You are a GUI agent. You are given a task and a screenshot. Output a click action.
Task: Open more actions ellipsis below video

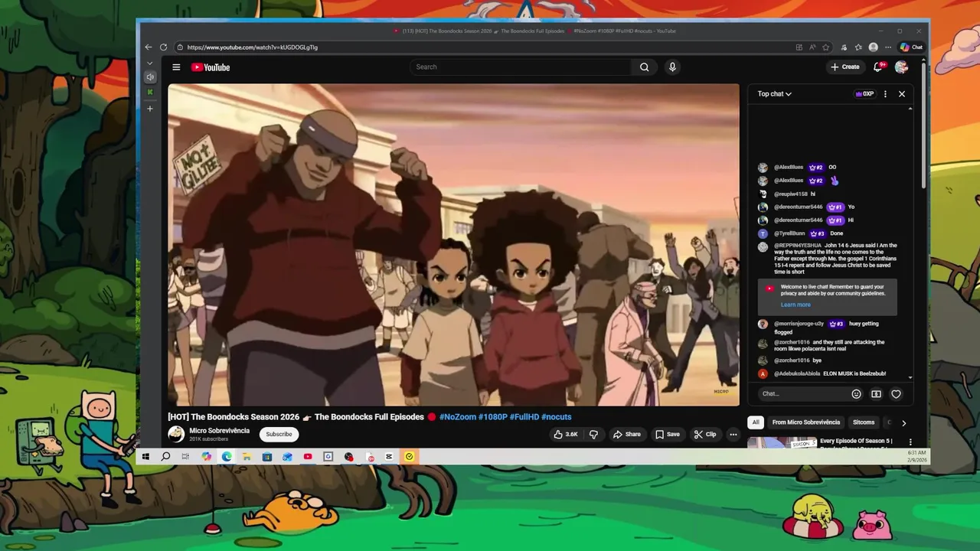[733, 435]
